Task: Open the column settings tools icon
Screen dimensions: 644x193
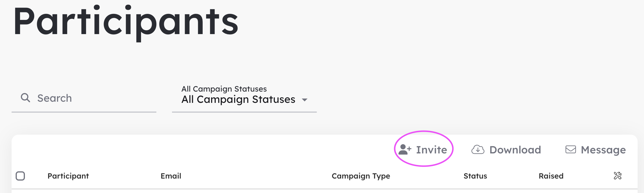Action: tap(618, 176)
